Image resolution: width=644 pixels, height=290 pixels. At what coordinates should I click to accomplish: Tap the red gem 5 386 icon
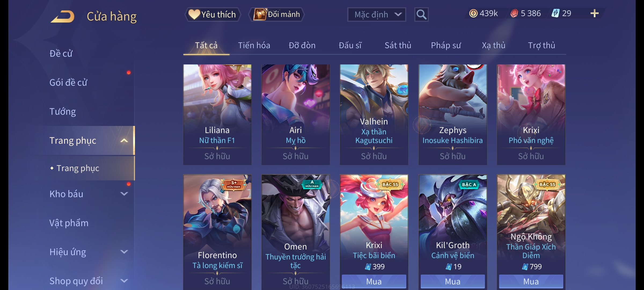tap(514, 13)
